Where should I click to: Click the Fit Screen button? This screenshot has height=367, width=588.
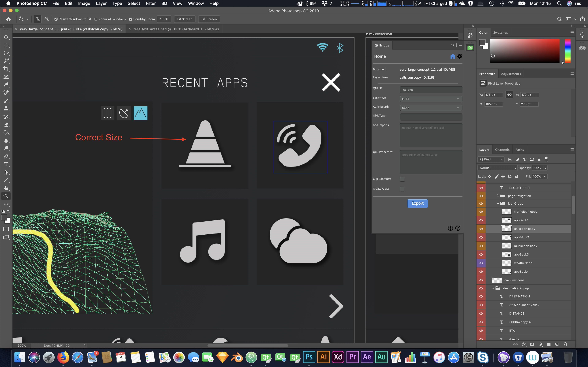(184, 19)
